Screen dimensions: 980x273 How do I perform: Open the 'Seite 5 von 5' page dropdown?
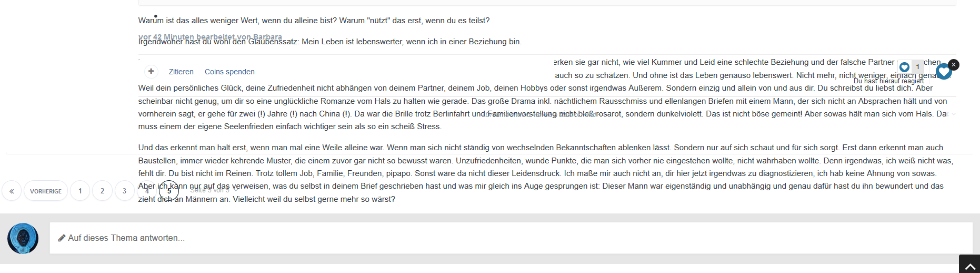pos(214,190)
